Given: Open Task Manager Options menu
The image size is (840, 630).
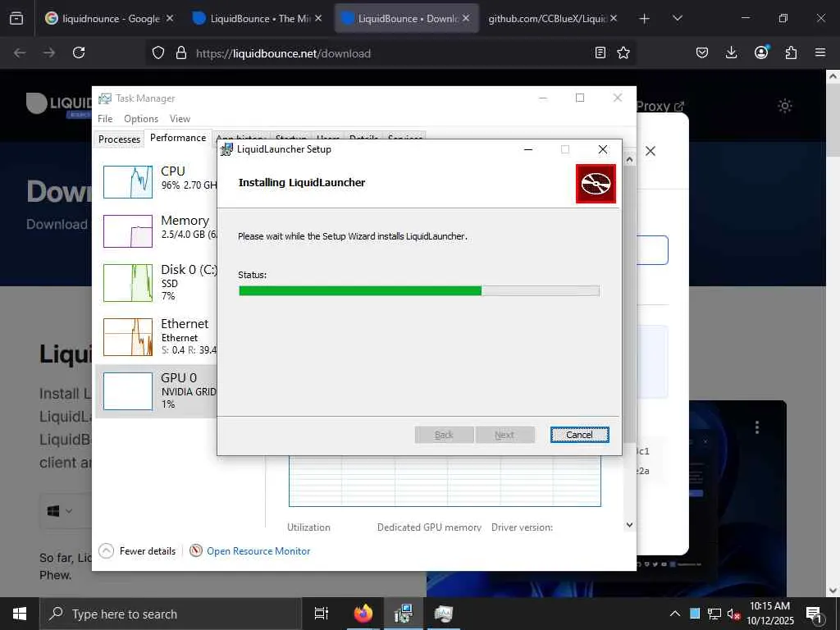Looking at the screenshot, I should pyautogui.click(x=141, y=118).
